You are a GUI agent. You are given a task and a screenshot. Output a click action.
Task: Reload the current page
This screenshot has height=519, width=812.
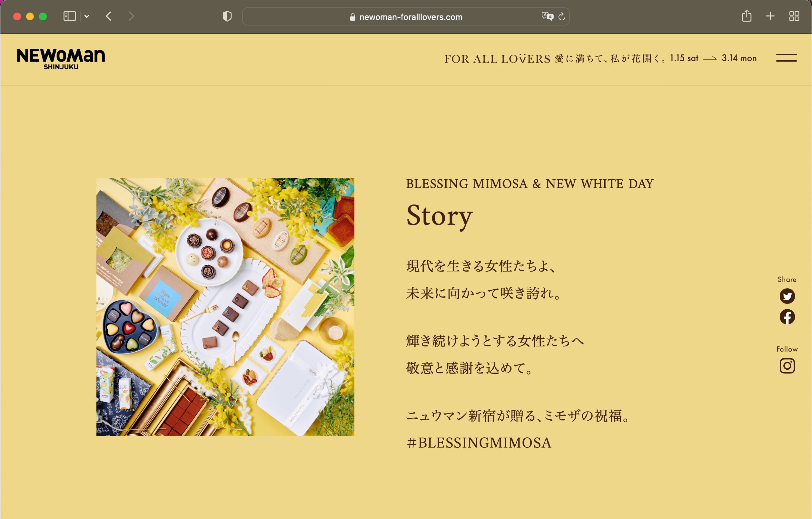(x=562, y=16)
